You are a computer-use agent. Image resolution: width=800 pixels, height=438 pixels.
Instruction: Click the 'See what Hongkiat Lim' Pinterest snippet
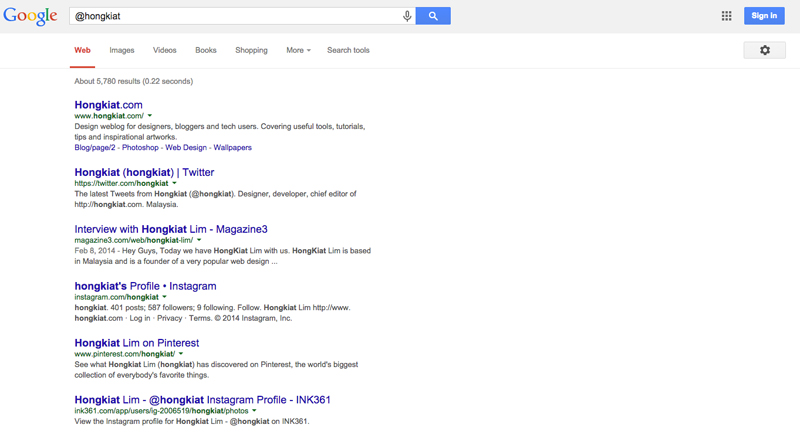point(216,370)
